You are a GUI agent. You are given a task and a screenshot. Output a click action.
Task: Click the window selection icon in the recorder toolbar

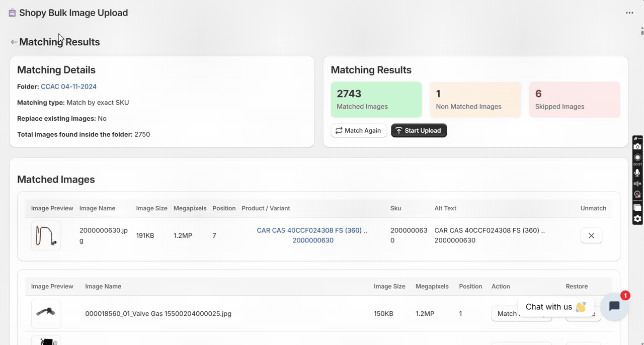coord(637,208)
